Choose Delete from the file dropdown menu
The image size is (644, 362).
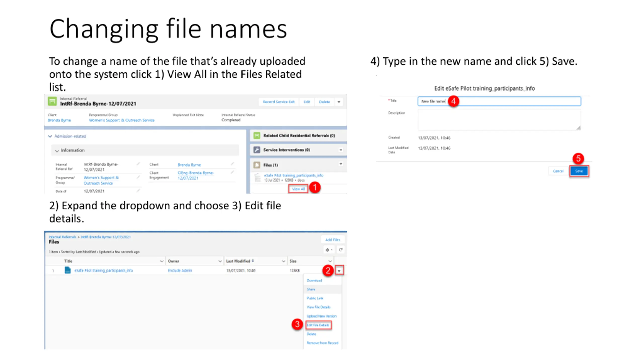coord(311,334)
